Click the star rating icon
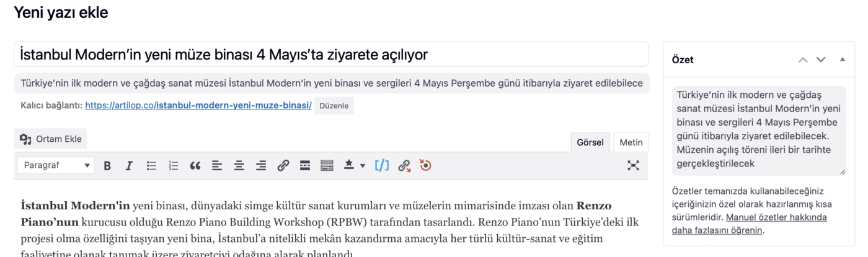This screenshot has height=257, width=868. (348, 165)
